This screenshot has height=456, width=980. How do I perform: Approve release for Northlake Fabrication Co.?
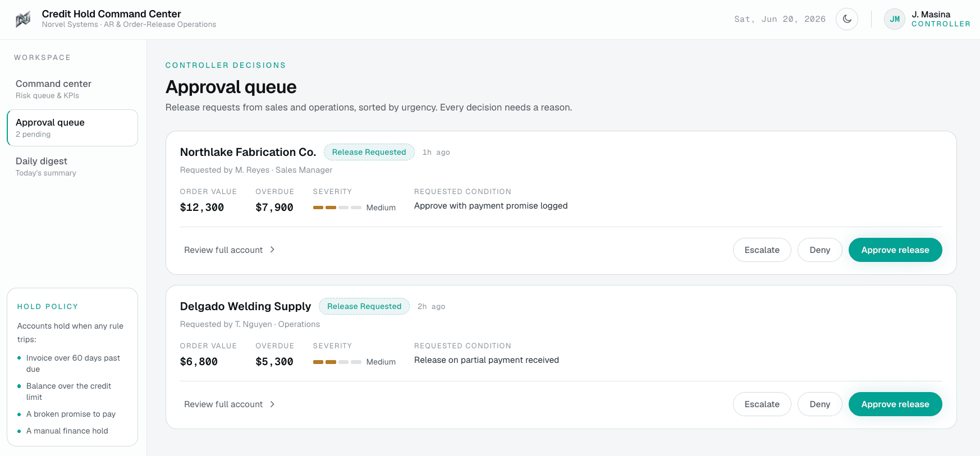point(895,250)
